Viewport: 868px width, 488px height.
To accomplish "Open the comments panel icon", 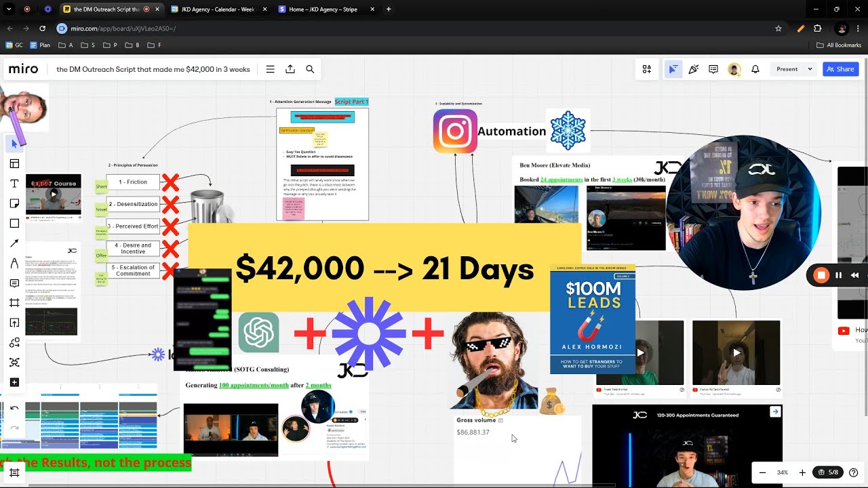I will 713,69.
